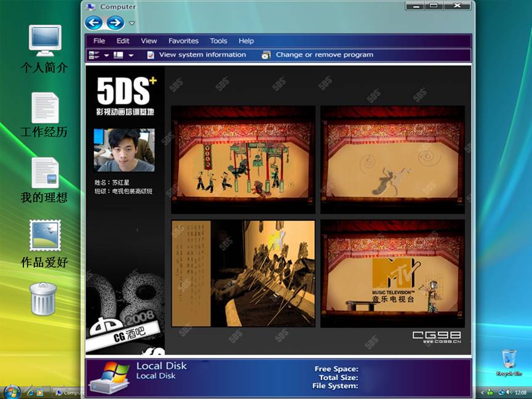Click the 5DS+ logo
The width and height of the screenshot is (532, 399).
(126, 91)
